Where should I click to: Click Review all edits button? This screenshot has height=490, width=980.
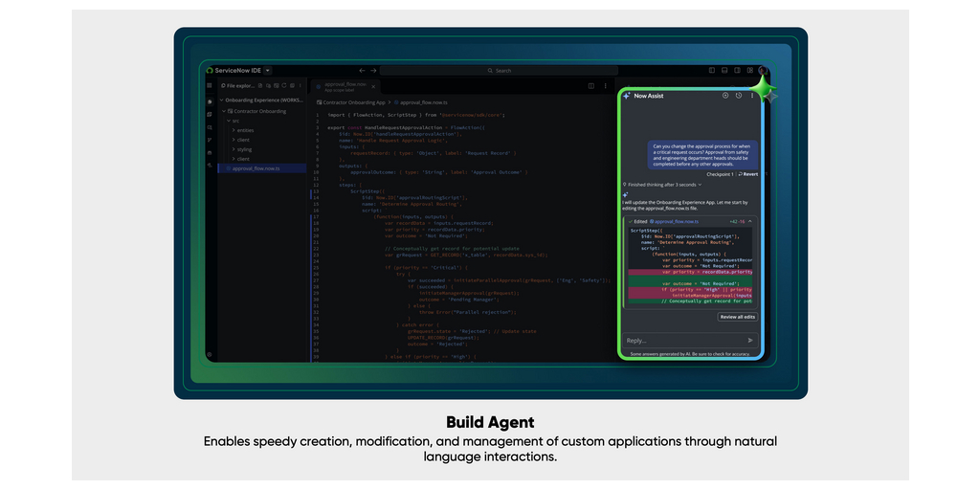click(738, 317)
